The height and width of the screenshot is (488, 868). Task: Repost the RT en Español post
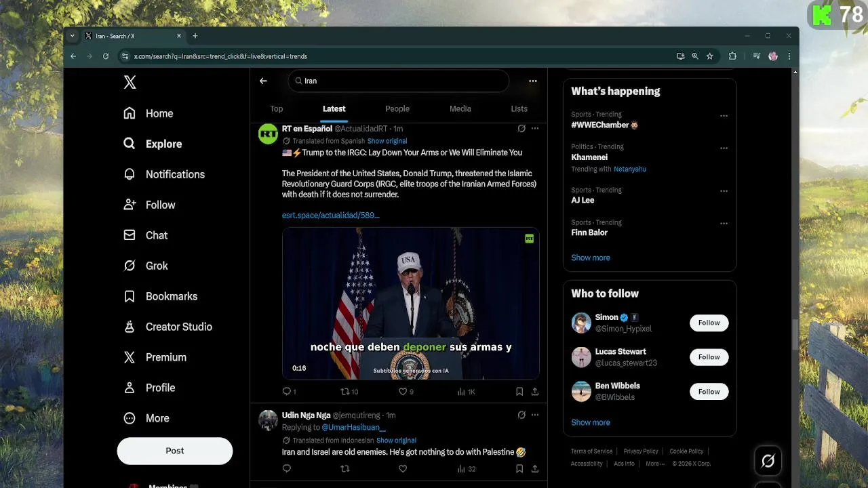349,392
